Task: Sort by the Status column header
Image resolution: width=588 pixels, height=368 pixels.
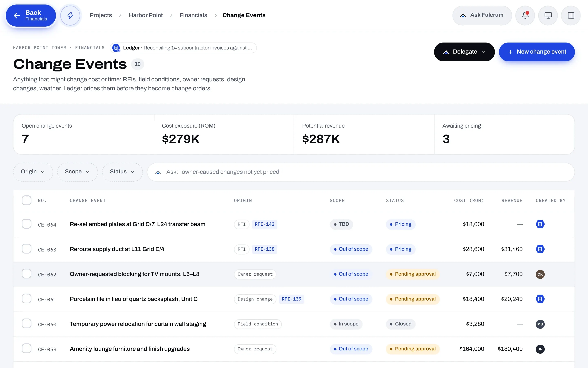Action: [x=395, y=201]
